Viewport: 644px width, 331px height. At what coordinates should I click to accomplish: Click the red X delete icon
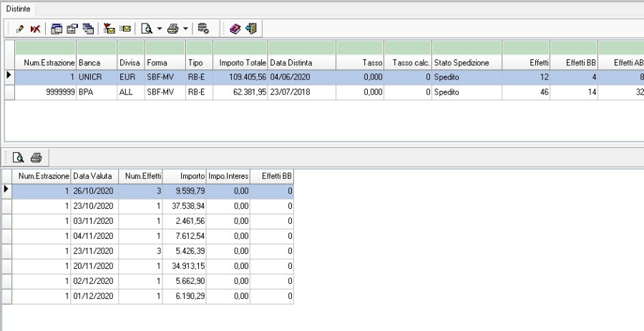point(34,29)
